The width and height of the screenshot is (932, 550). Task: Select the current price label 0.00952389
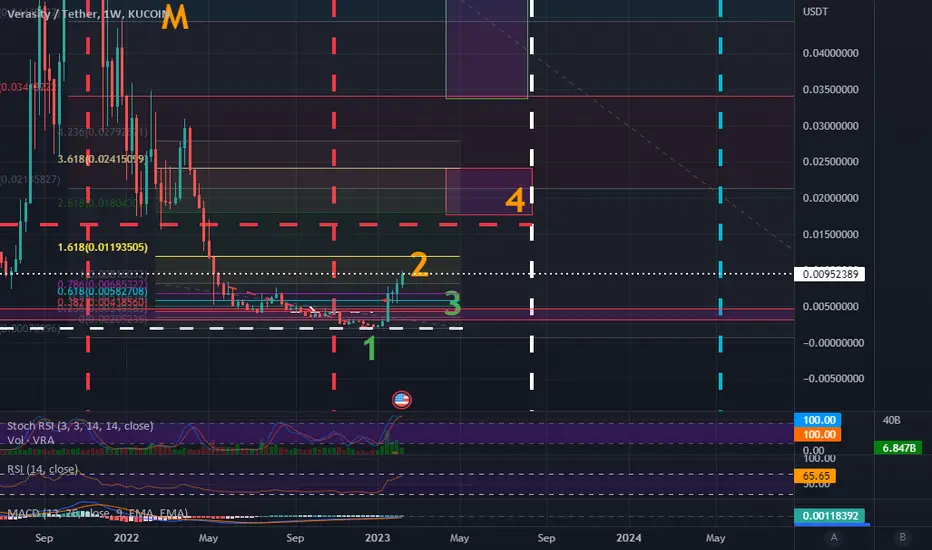coord(830,274)
